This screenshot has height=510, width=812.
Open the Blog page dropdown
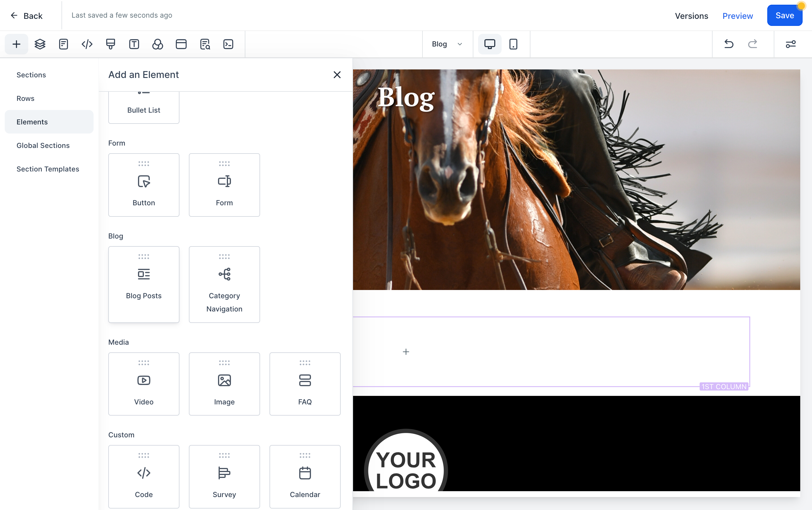coord(447,44)
